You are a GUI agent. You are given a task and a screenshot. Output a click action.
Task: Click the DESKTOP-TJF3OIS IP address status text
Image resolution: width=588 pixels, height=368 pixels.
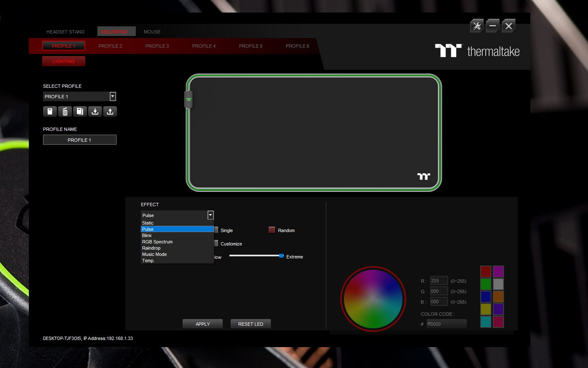(88, 338)
